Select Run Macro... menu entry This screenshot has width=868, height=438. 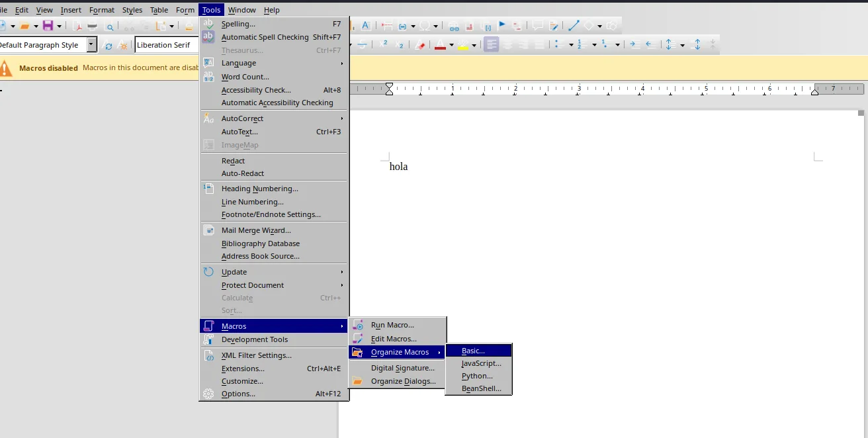pos(398,325)
